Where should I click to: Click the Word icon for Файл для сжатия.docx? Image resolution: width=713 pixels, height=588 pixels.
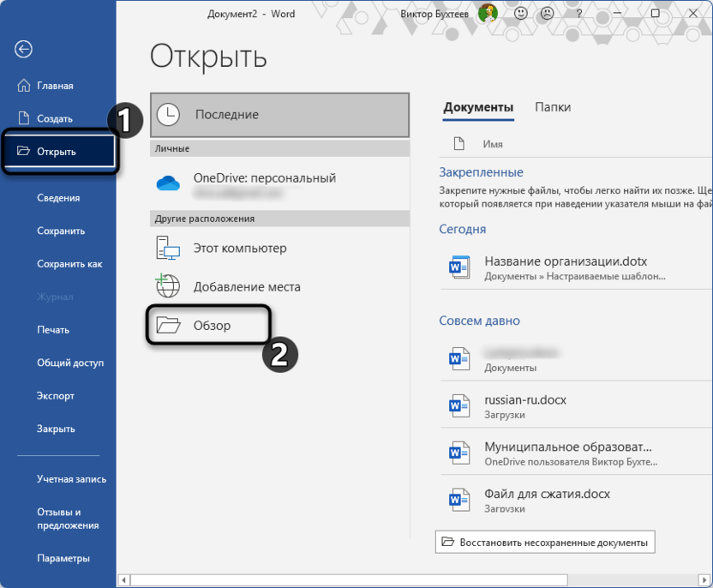(459, 499)
